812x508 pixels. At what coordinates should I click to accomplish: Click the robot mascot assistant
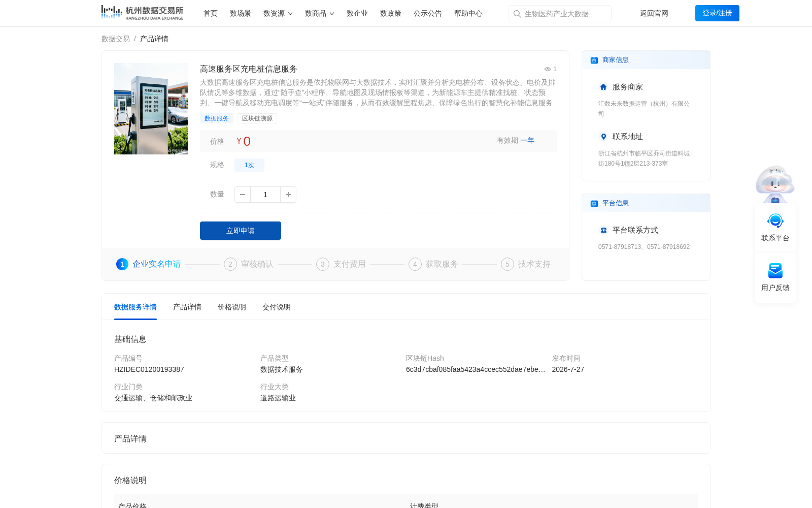click(x=775, y=184)
